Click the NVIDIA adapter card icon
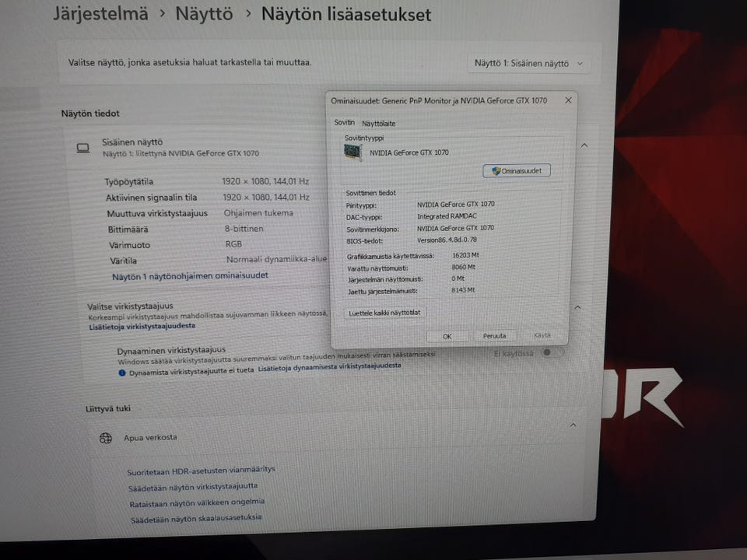The image size is (747, 560). tap(352, 152)
